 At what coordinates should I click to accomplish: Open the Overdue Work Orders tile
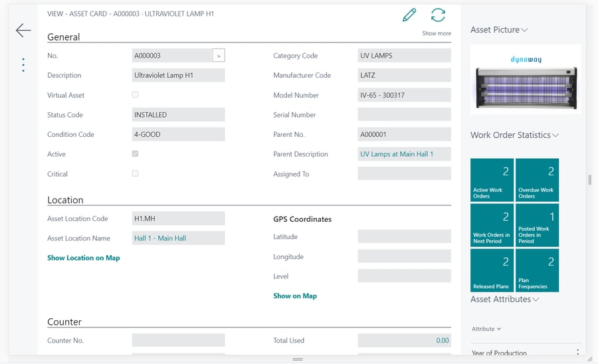537,180
